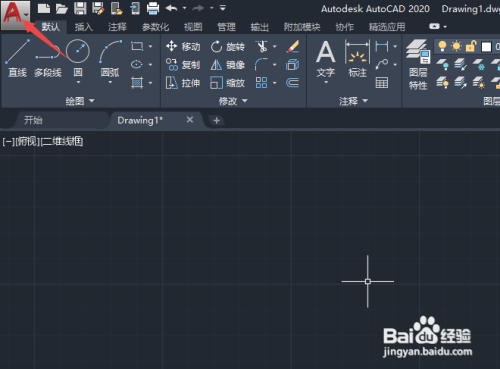Open the Trim tool dropdown arrow
This screenshot has width=500, height=369.
275,46
